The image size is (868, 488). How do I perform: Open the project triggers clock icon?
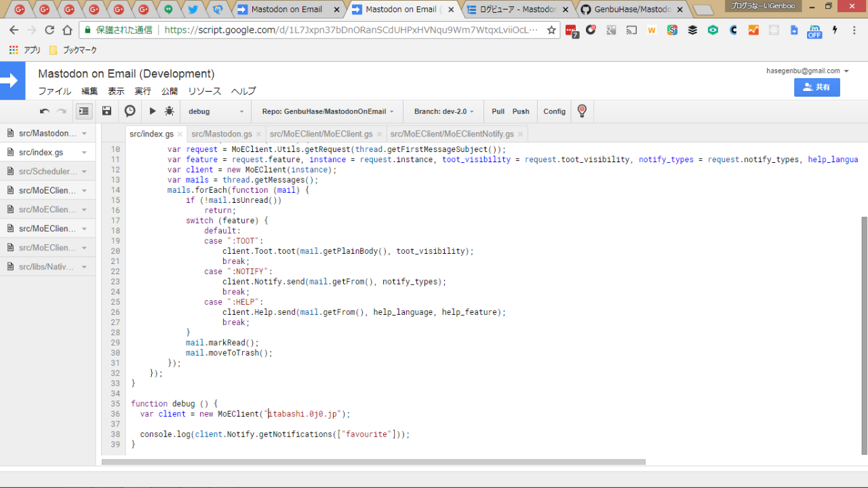tap(130, 111)
